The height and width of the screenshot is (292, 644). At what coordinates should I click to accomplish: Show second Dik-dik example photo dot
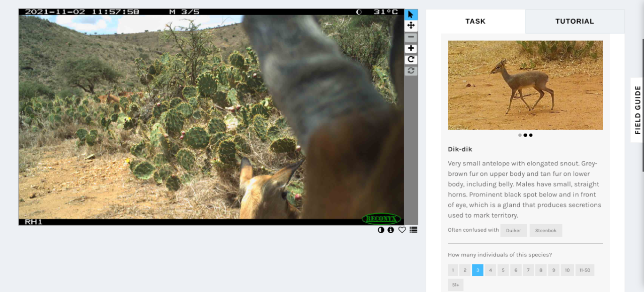pyautogui.click(x=525, y=135)
